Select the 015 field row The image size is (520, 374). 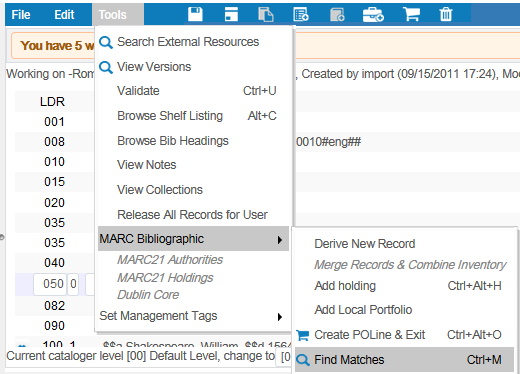tap(54, 182)
